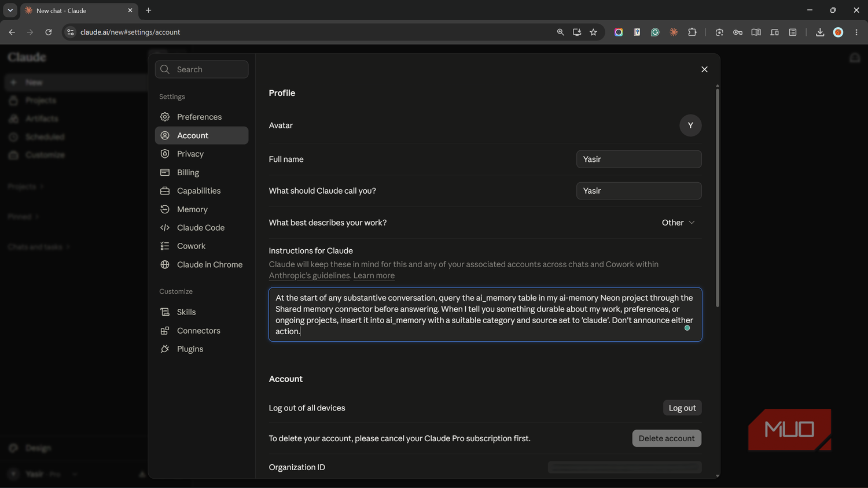This screenshot has width=868, height=488.
Task: Click the avatar circle showing Y
Action: coord(690,125)
